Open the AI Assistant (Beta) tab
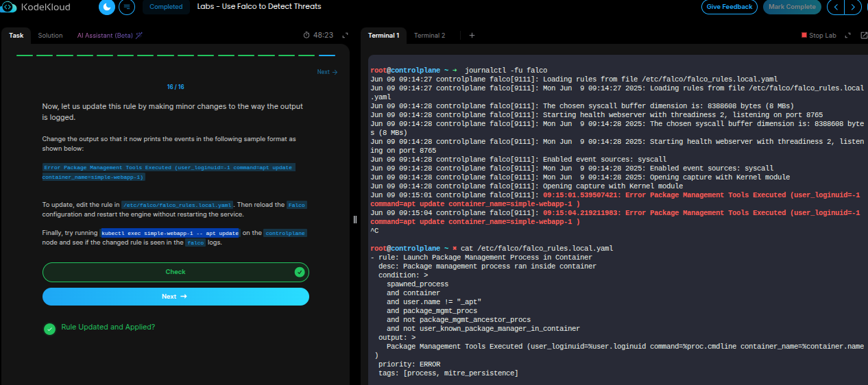This screenshot has height=385, width=868. tap(109, 36)
